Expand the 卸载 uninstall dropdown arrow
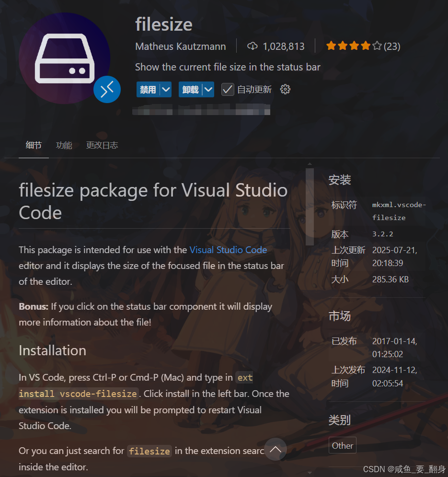Image resolution: width=448 pixels, height=477 pixels. (x=208, y=90)
